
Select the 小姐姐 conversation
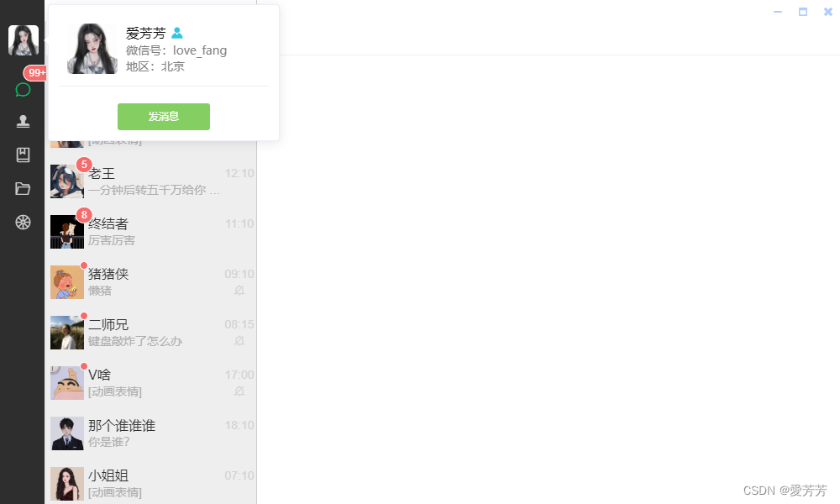pos(150,484)
